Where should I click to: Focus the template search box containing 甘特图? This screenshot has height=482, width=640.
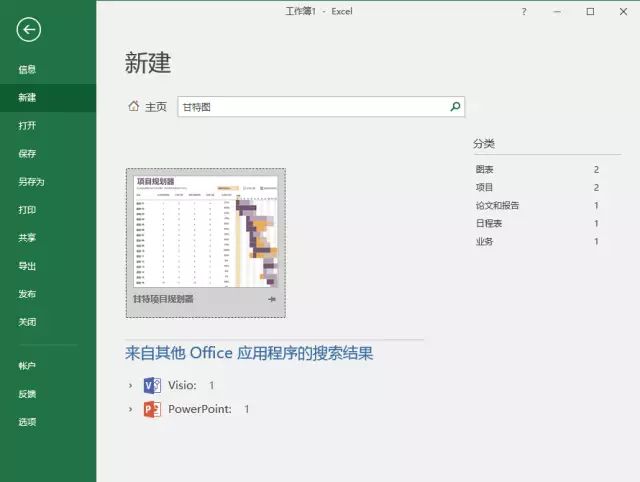pyautogui.click(x=321, y=107)
